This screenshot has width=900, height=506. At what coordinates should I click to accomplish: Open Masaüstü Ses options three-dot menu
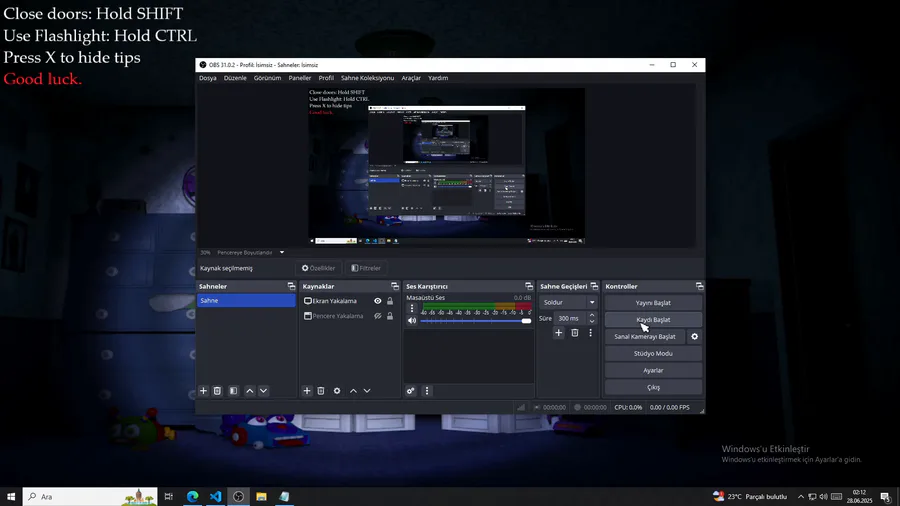pos(412,308)
